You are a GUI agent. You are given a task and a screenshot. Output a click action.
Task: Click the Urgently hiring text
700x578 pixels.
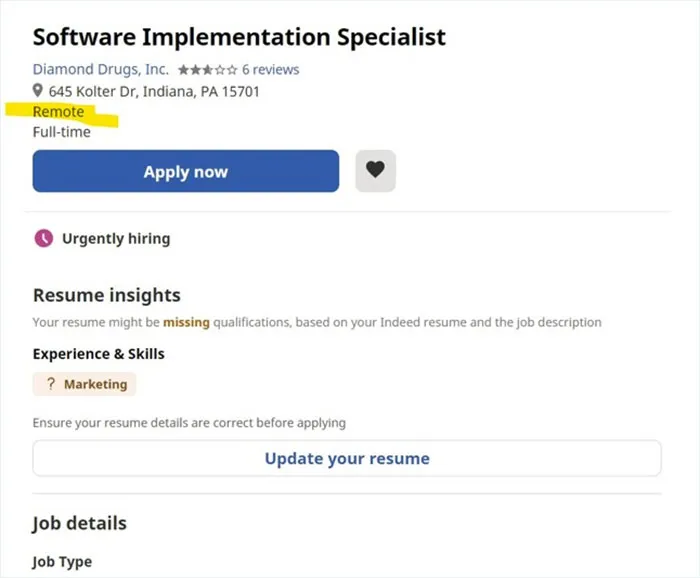[x=116, y=239]
